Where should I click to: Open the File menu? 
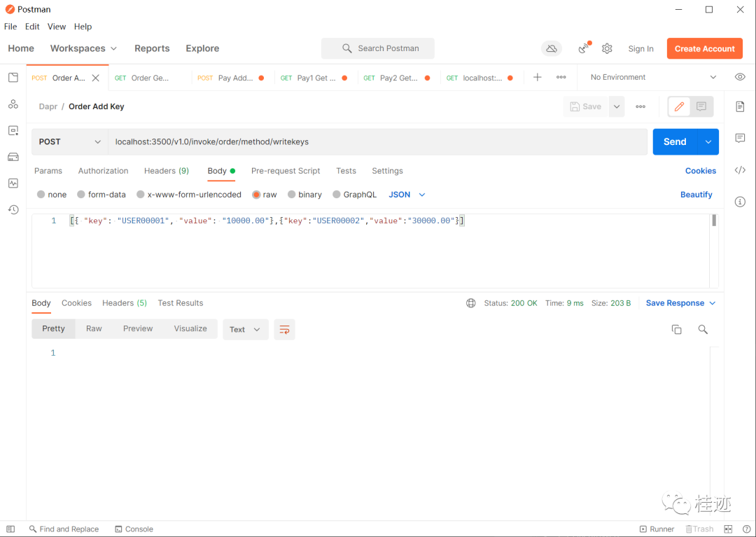click(10, 27)
